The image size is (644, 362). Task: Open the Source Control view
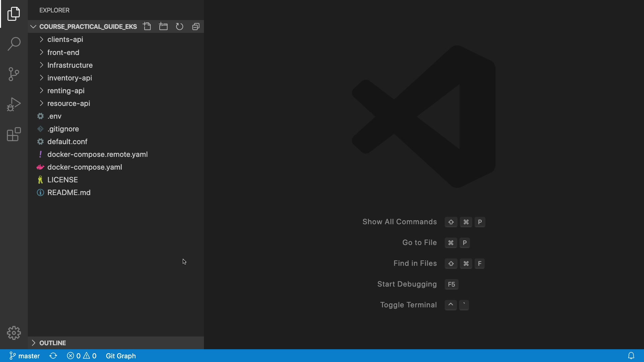[14, 74]
